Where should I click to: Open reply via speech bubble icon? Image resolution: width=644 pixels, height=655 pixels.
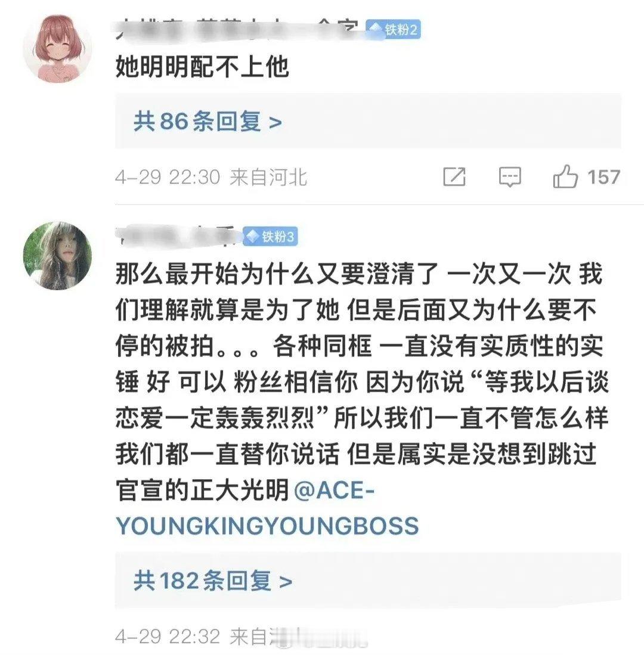[510, 176]
